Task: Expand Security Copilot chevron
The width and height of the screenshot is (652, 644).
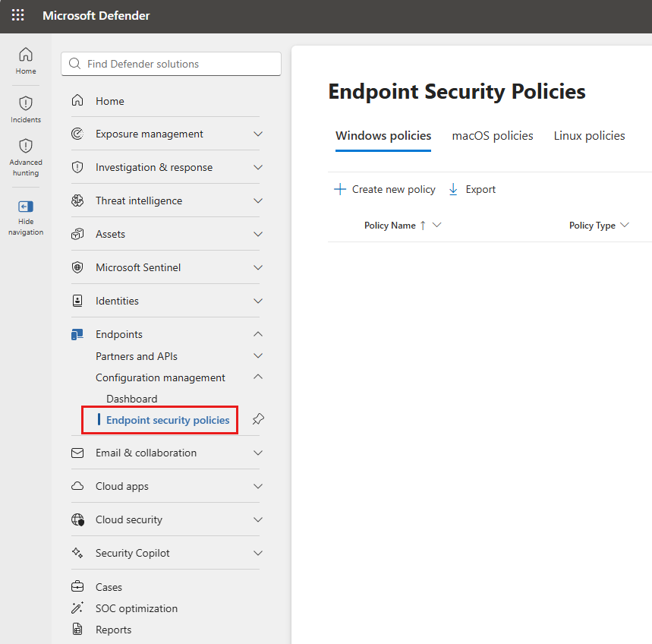Action: [258, 553]
